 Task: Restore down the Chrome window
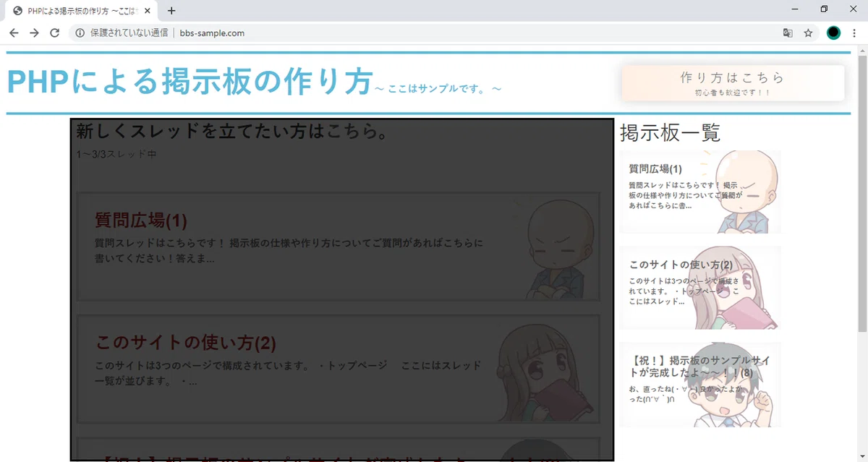824,9
